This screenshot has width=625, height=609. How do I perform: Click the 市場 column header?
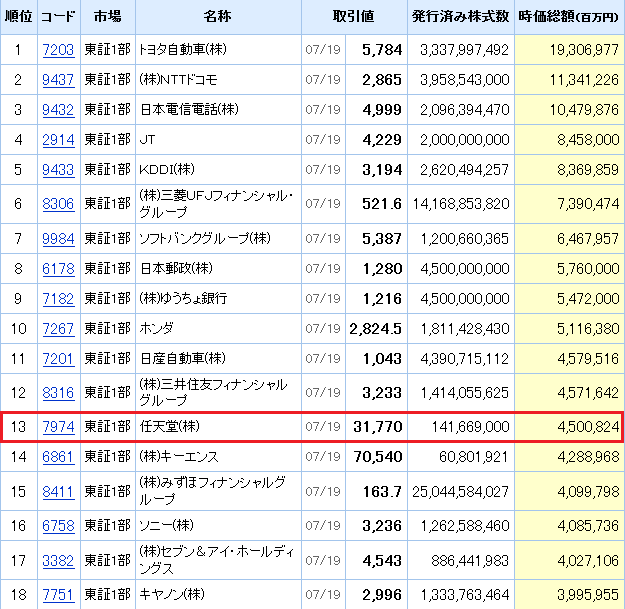pyautogui.click(x=108, y=17)
